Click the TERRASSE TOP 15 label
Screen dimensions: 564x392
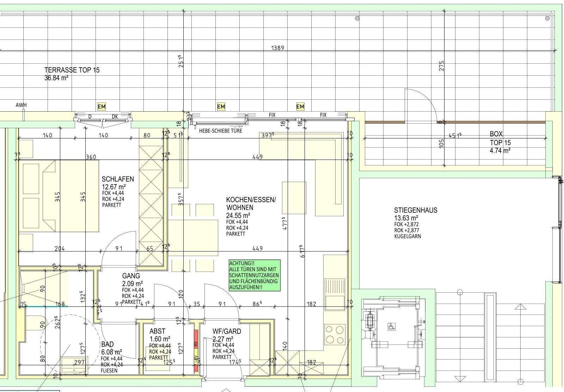pyautogui.click(x=72, y=70)
